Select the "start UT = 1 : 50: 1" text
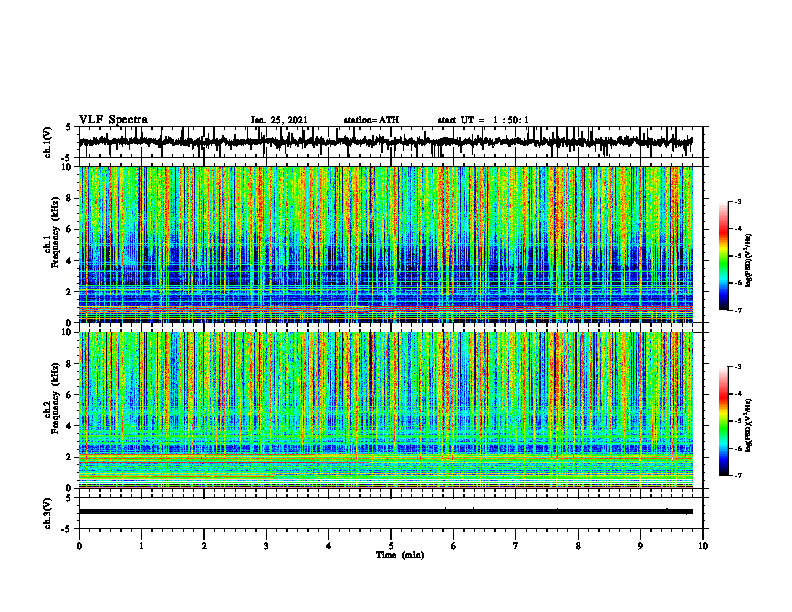Viewport: 792px width, 612px height. point(483,120)
